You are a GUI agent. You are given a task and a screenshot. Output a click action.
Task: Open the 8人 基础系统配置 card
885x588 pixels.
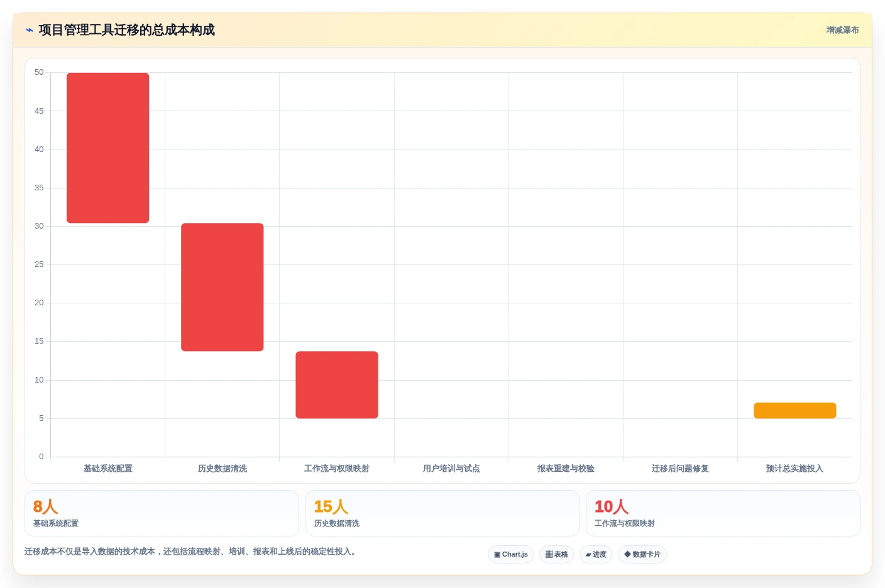pos(162,513)
